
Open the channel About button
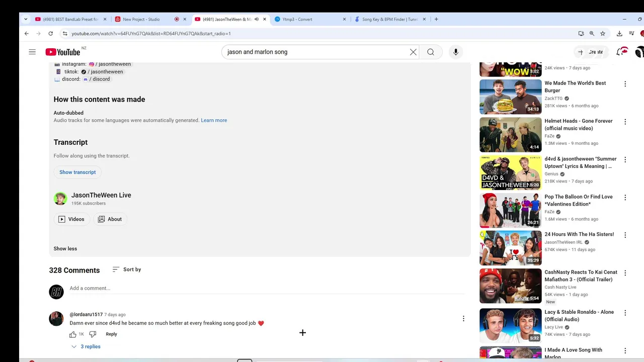click(110, 219)
